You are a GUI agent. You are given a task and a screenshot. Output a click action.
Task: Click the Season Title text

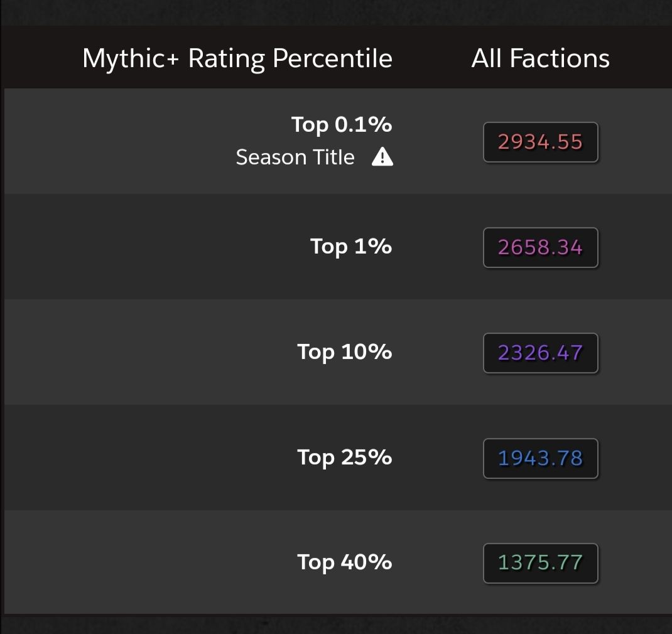(x=295, y=157)
